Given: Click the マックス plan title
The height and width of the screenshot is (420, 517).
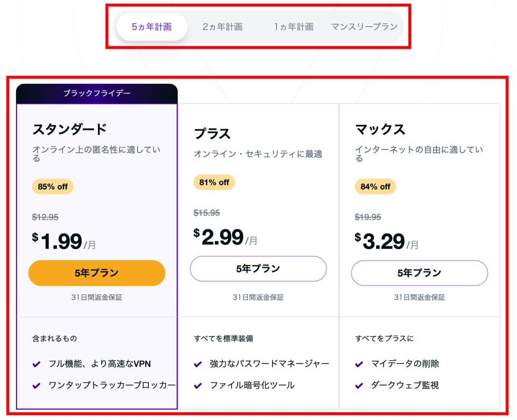Looking at the screenshot, I should click(380, 129).
